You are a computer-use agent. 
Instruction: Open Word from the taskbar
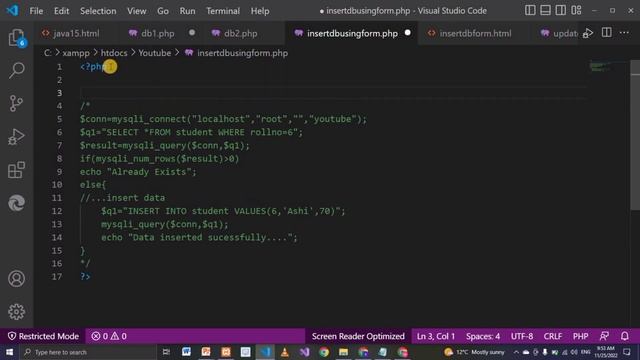pyautogui.click(x=186, y=352)
